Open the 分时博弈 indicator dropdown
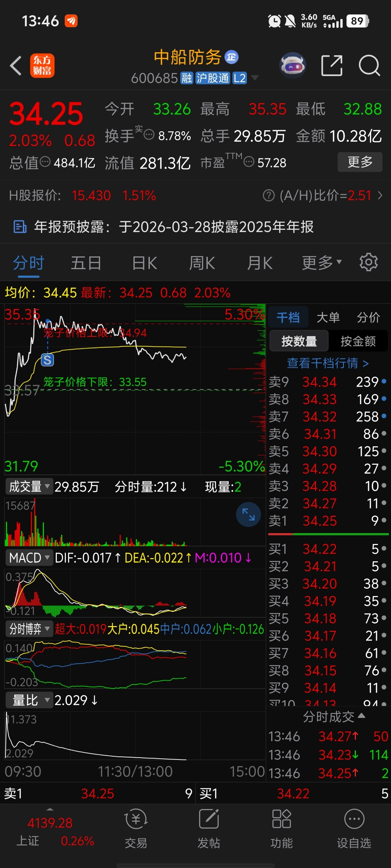The width and height of the screenshot is (391, 868). pos(29,629)
